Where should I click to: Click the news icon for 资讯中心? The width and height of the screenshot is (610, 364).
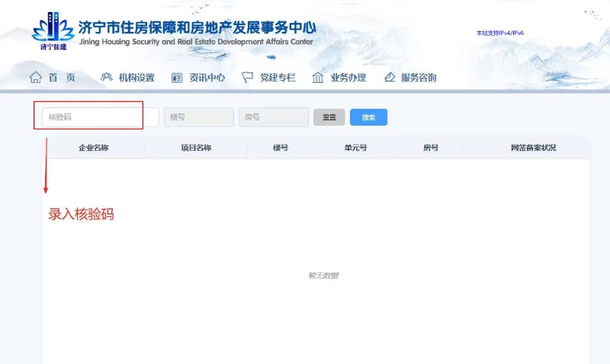pyautogui.click(x=177, y=78)
